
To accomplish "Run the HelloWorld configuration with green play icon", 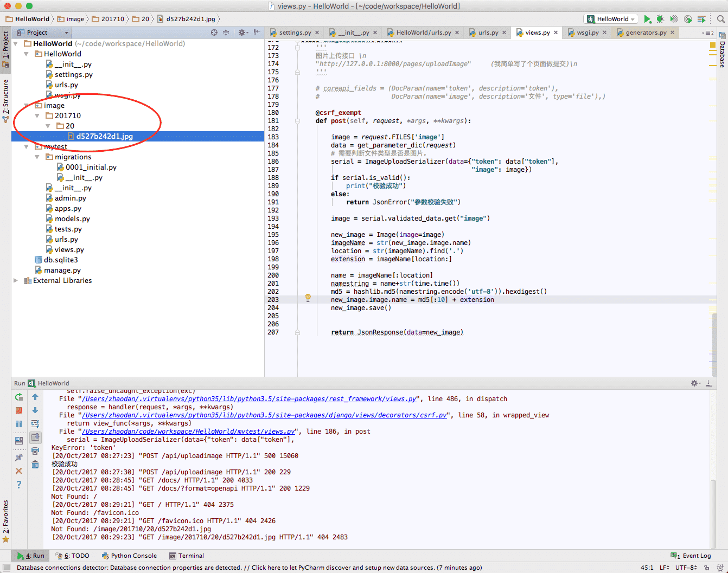I will [647, 19].
